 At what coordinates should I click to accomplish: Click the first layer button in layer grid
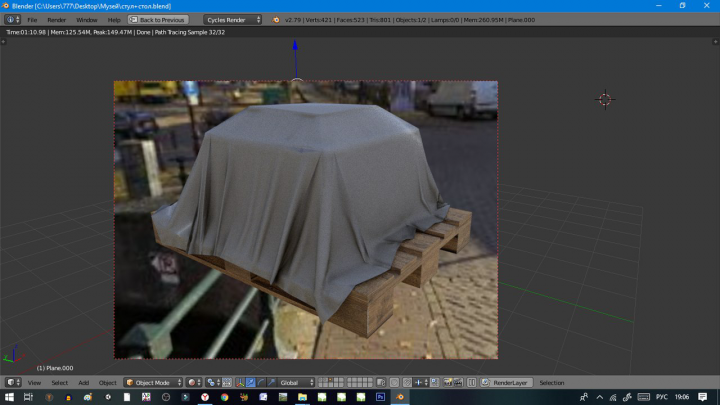[321, 380]
